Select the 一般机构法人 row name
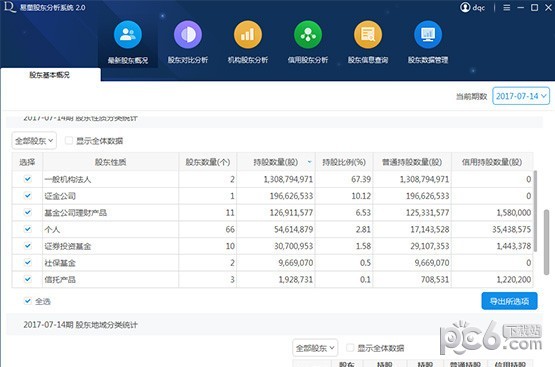555x367 pixels. [x=68, y=179]
